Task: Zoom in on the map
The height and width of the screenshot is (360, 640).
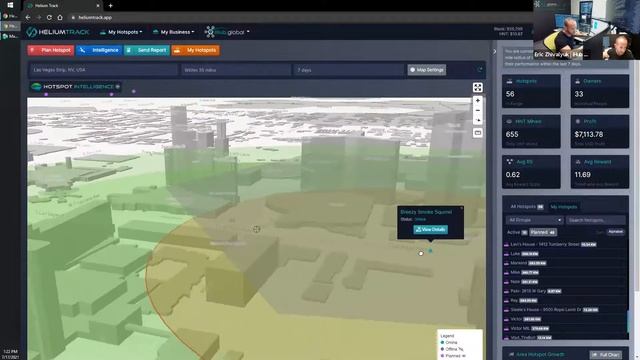Action: pos(478,100)
